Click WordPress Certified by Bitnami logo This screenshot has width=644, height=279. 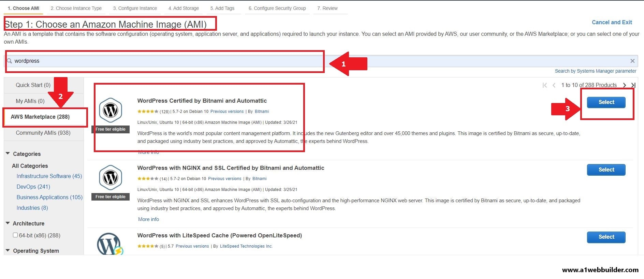111,110
